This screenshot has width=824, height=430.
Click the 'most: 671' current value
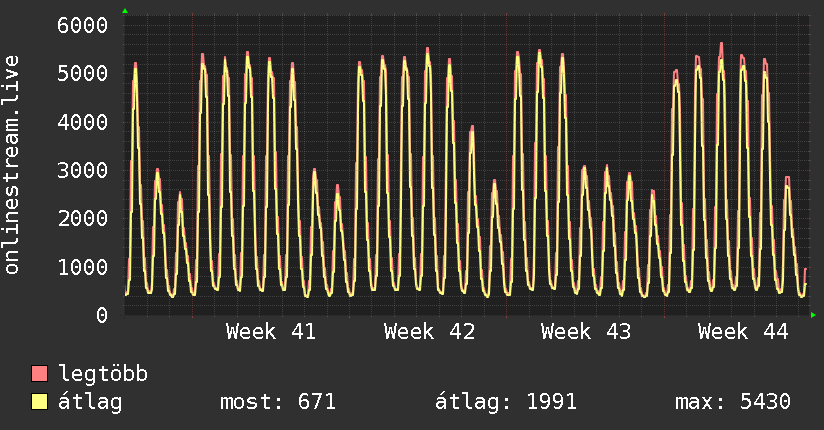pyautogui.click(x=278, y=402)
